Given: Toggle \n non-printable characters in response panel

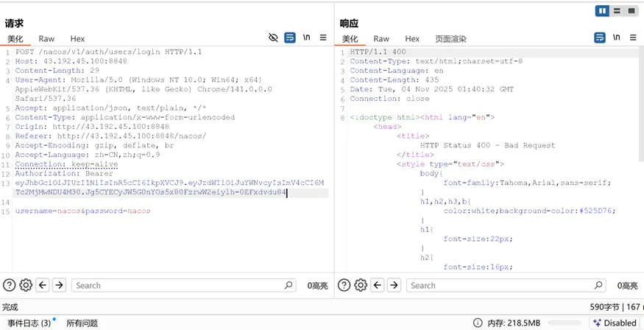Looking at the screenshot, I should [616, 38].
